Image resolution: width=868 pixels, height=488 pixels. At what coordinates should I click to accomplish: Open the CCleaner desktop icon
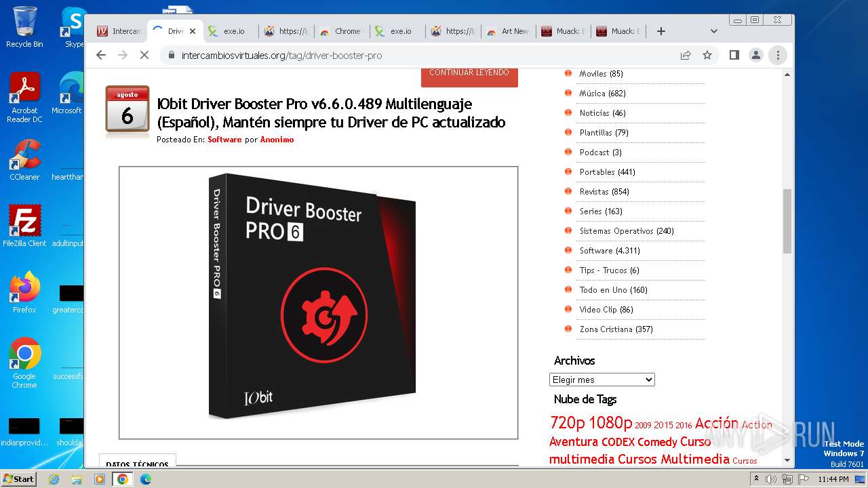(x=24, y=160)
